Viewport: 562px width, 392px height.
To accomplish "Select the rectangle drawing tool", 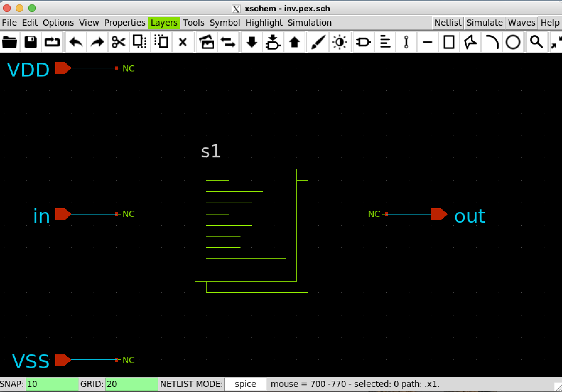I will pos(448,42).
